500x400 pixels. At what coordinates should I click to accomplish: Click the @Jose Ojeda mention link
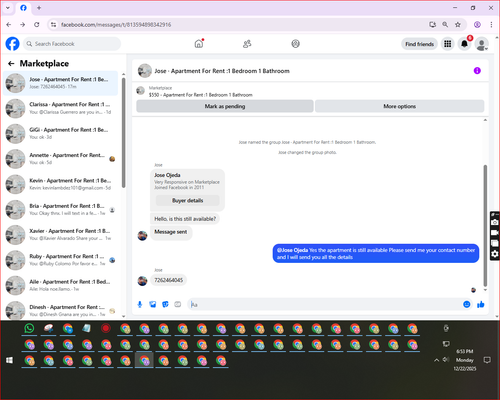click(x=292, y=250)
